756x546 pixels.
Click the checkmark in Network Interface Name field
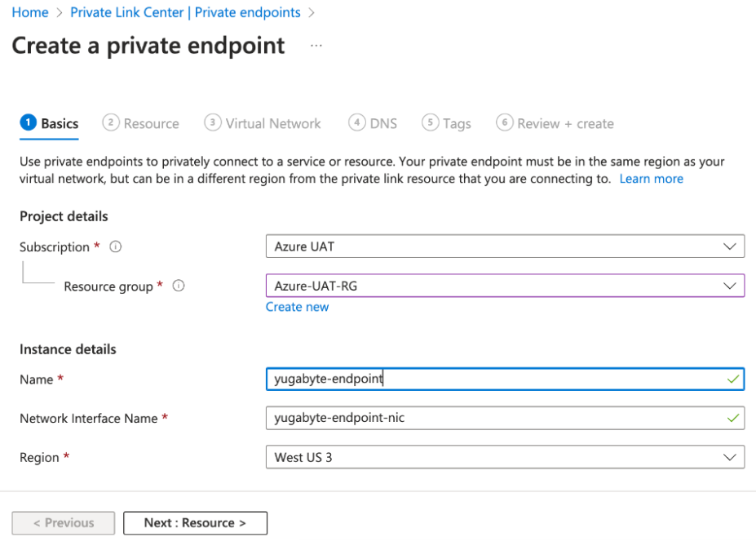coord(732,418)
